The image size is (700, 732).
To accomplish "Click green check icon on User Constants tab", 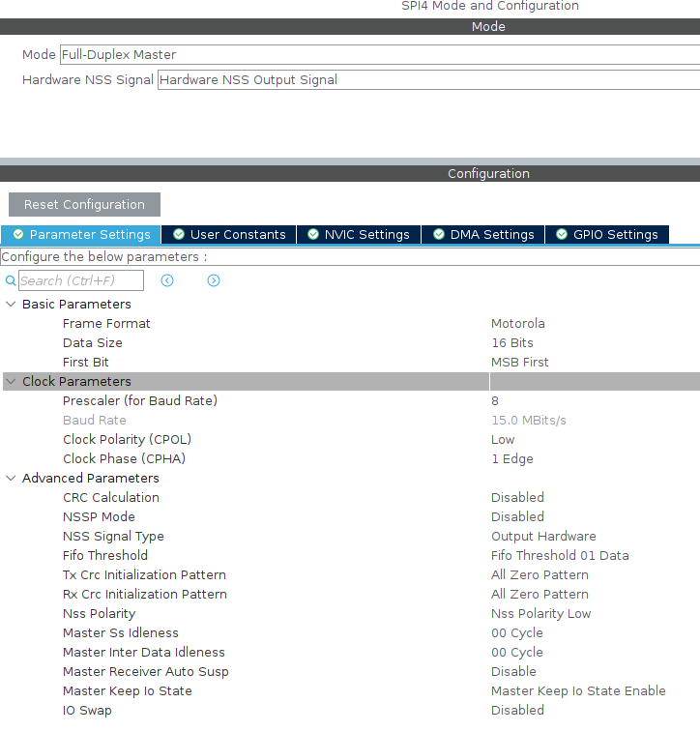I will [179, 234].
